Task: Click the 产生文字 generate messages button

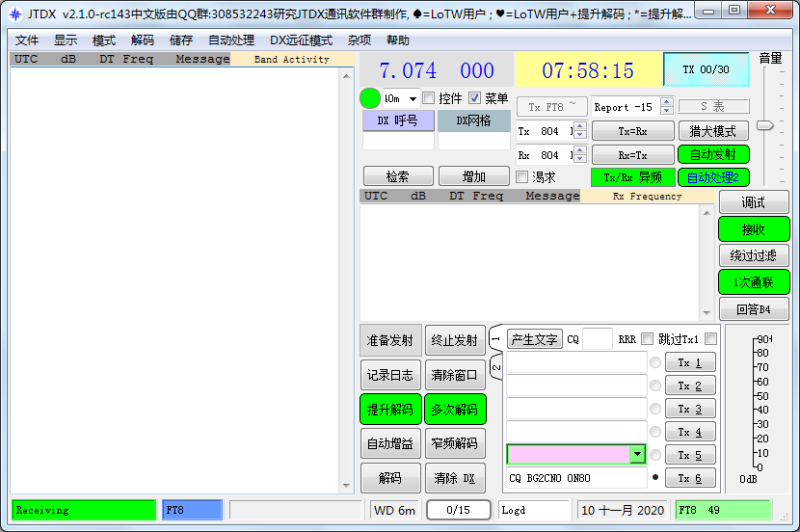Action: click(535, 339)
